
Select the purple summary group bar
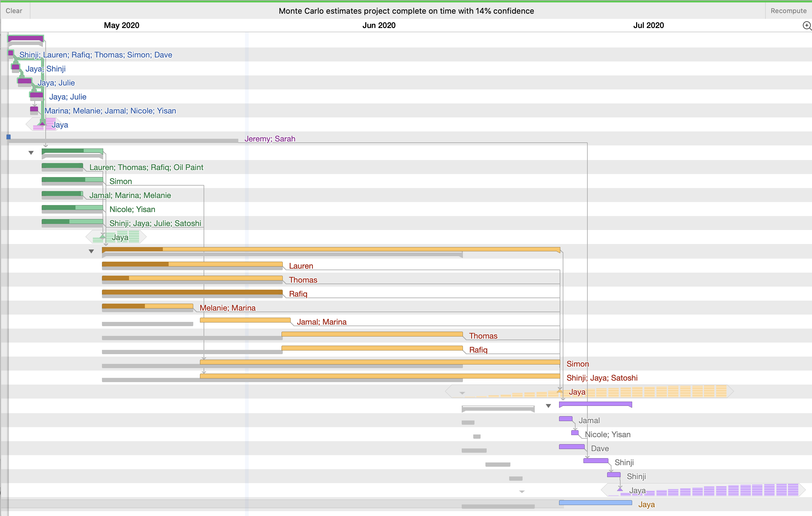click(x=596, y=404)
